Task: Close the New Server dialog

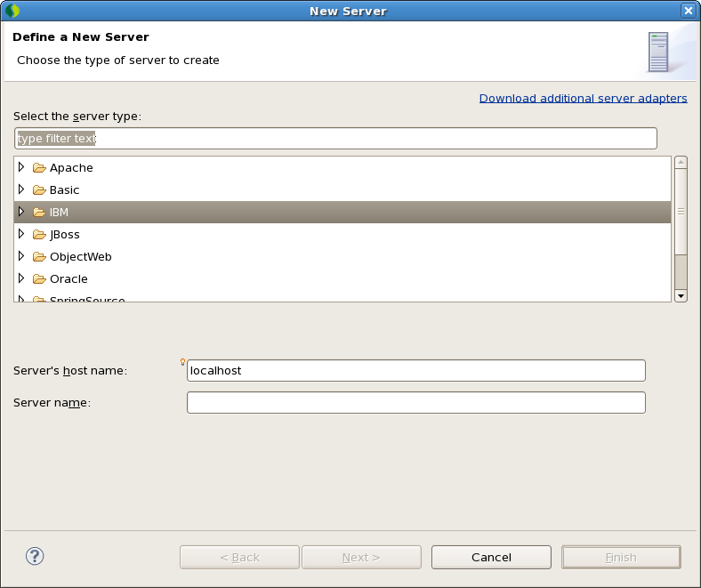Action: (x=689, y=11)
